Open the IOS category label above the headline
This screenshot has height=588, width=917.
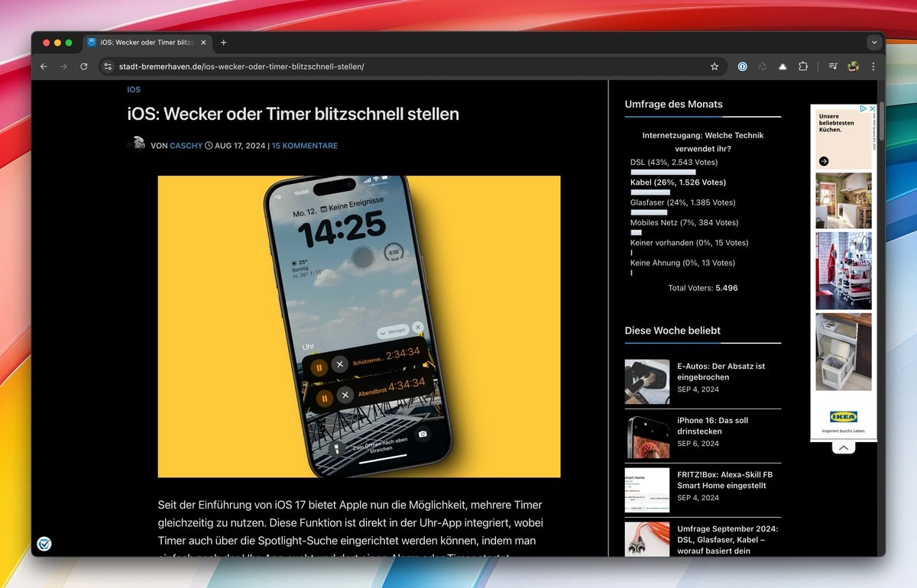pyautogui.click(x=134, y=89)
